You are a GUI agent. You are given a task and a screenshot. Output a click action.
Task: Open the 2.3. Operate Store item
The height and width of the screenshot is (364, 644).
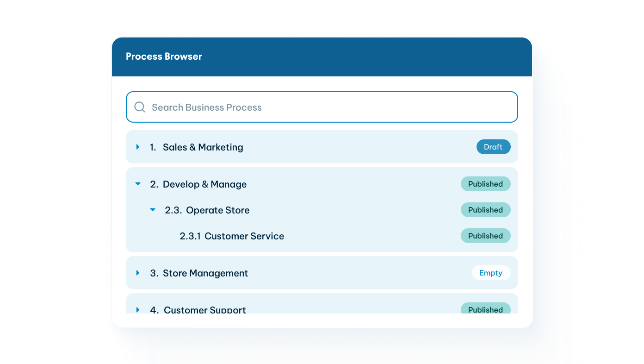pyautogui.click(x=217, y=210)
